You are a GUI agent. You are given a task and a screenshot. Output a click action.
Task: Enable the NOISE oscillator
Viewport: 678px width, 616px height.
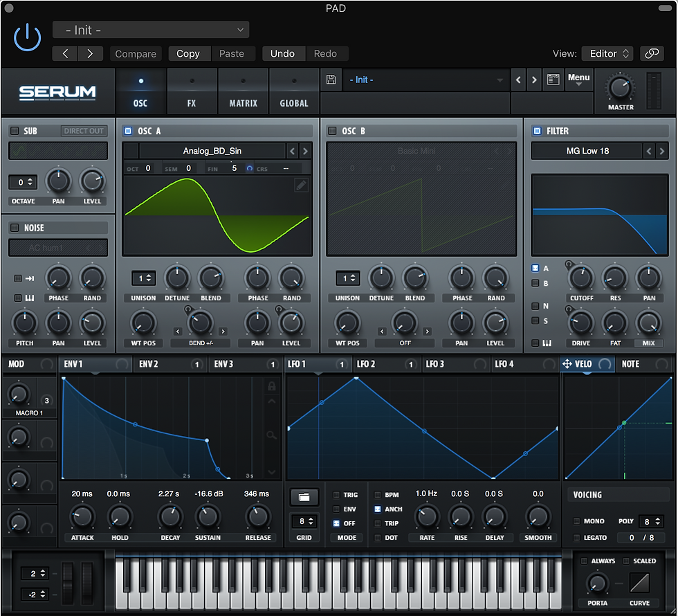(15, 228)
